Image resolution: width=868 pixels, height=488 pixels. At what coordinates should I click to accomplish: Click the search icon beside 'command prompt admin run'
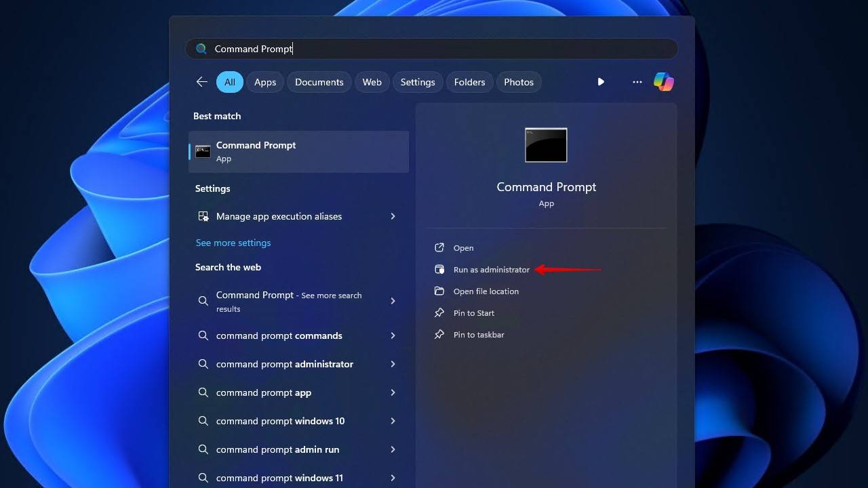[x=203, y=449]
